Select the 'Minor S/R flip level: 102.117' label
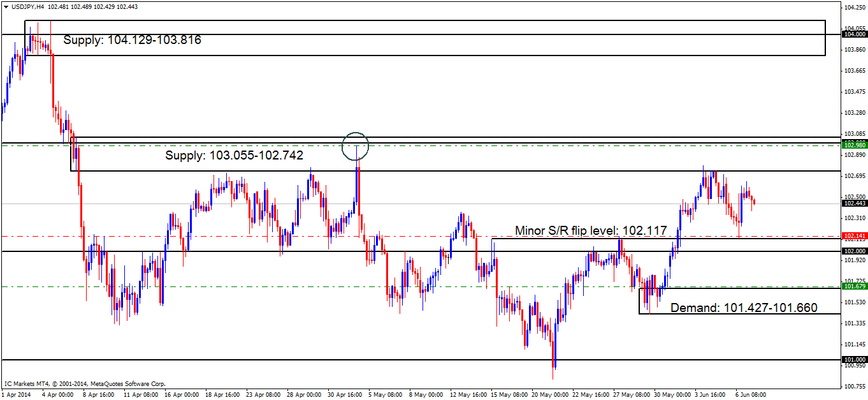Viewport: 868px width, 400px height. (x=591, y=230)
